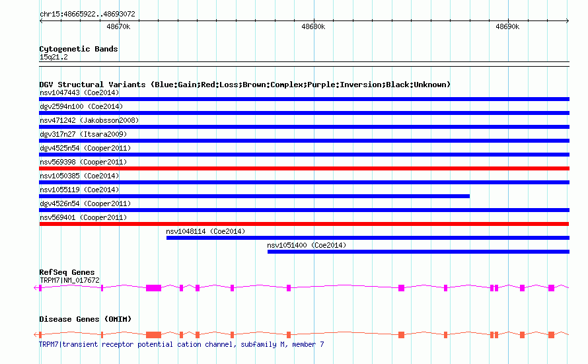Image resolution: width=588 pixels, height=364 pixels.
Task: Click the DGV Structural Variants track title
Action: (x=245, y=85)
